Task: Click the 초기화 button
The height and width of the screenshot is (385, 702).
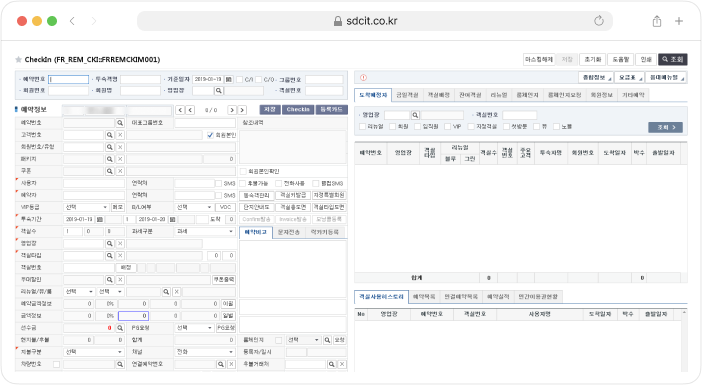Action: pyautogui.click(x=592, y=60)
